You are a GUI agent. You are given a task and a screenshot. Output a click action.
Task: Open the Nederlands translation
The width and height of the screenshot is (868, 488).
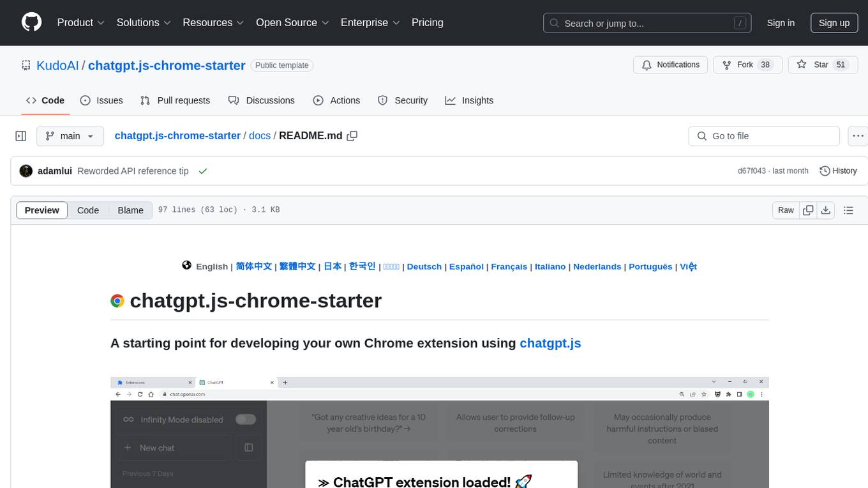(x=597, y=266)
